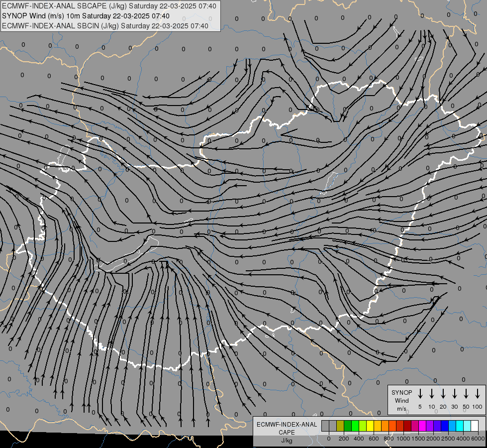Click the SYNOP Wind 10m title line
This screenshot has height=448, width=487.
[86, 16]
